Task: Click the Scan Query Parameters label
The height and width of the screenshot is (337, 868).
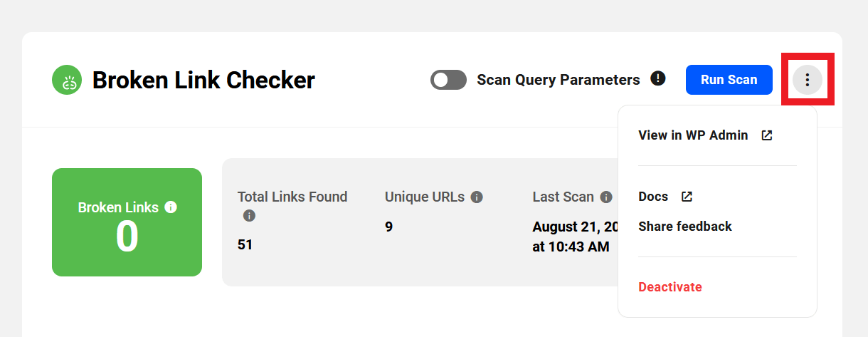Action: point(559,80)
